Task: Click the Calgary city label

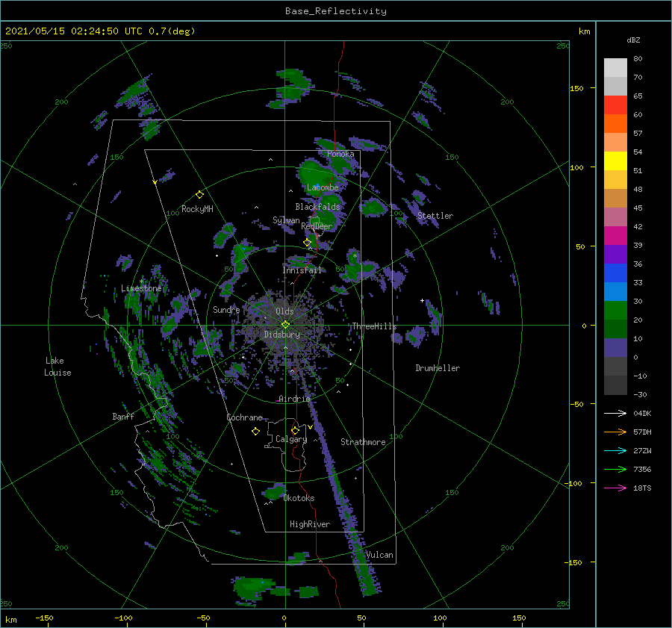Action: tap(291, 439)
